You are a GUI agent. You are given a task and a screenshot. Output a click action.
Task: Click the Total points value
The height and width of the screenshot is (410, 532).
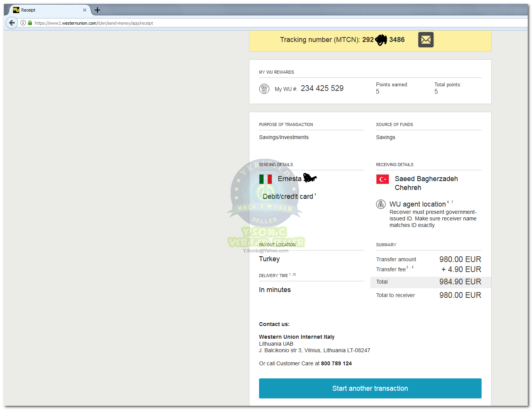pos(436,92)
